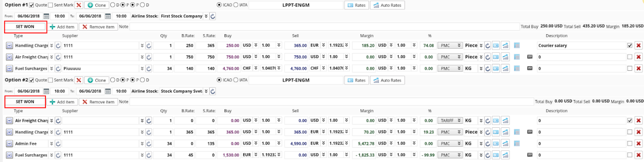Screen dimensions: 644x162
Task: Untick the Quote checkbox for Option #1
Action: point(32,5)
